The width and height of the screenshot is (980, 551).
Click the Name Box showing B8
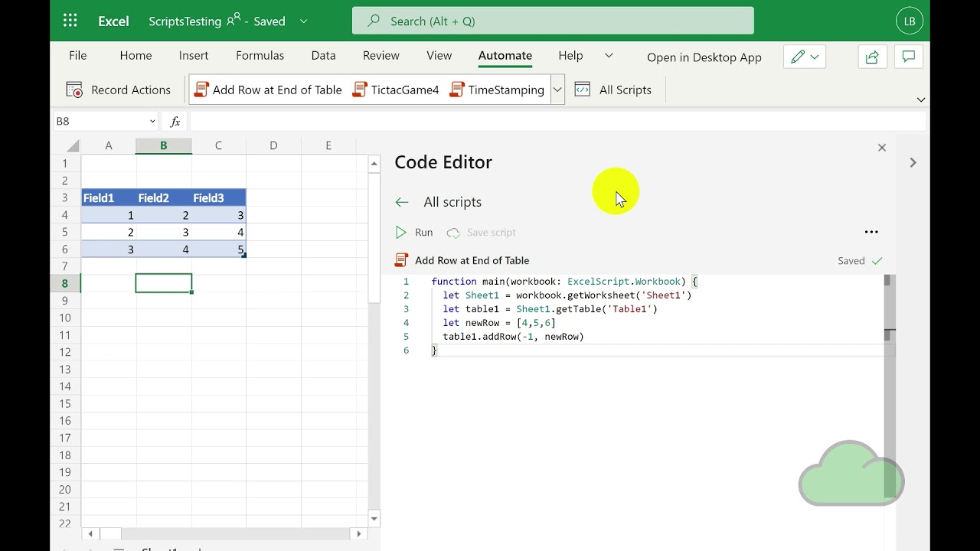[100, 121]
